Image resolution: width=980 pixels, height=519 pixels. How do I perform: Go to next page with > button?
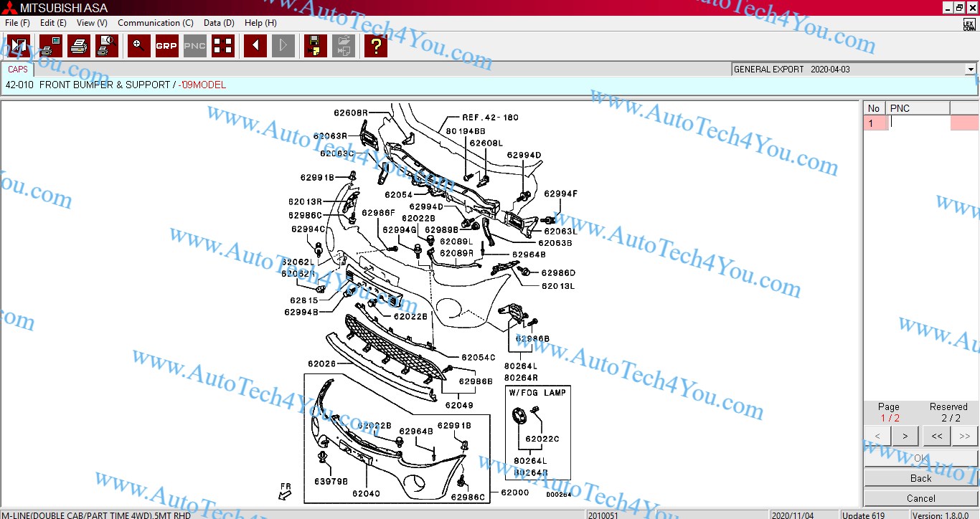905,436
